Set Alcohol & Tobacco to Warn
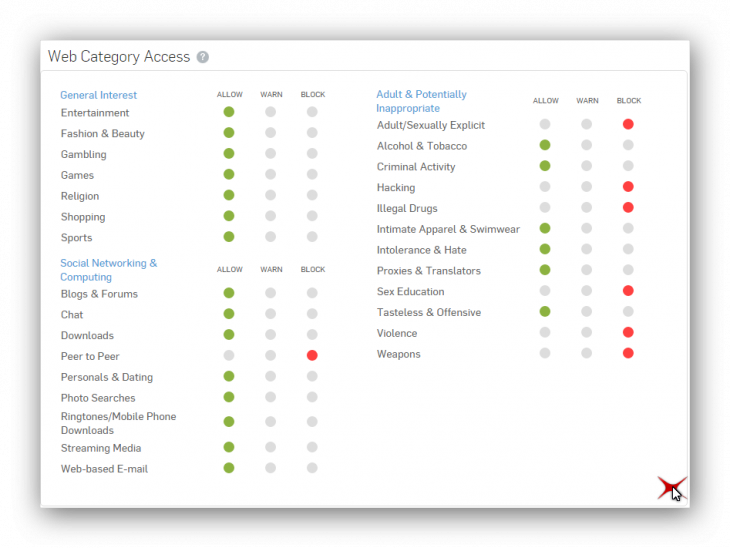 [x=587, y=145]
